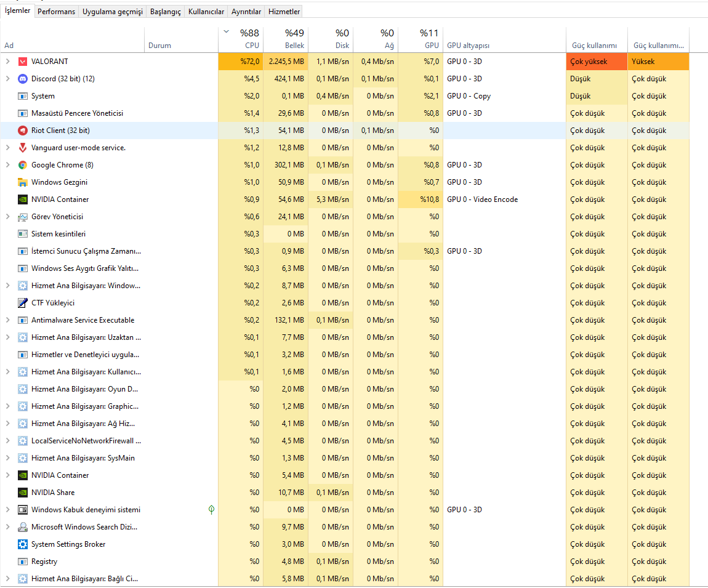
Task: Sort by Bellek column header
Action: tap(286, 39)
